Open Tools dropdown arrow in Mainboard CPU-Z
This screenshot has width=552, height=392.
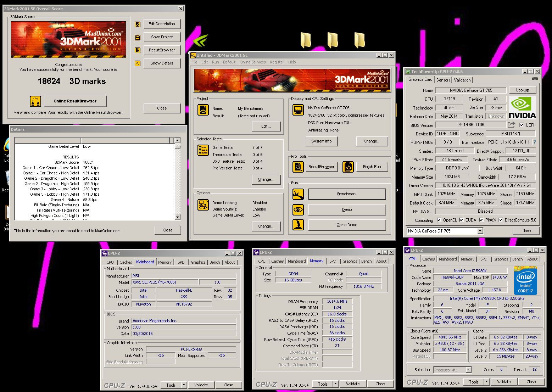coord(184,385)
